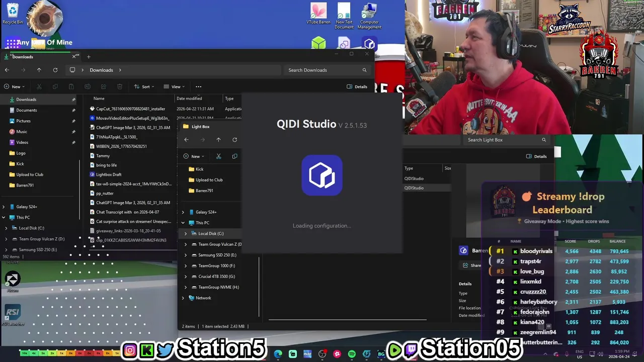Collapse This PC in Downloads sidebar
Screen dimensions: 644x362
[4, 218]
